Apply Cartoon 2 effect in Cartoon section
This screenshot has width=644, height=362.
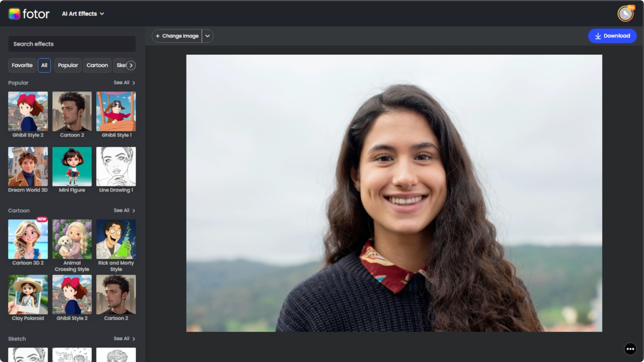pos(116,295)
